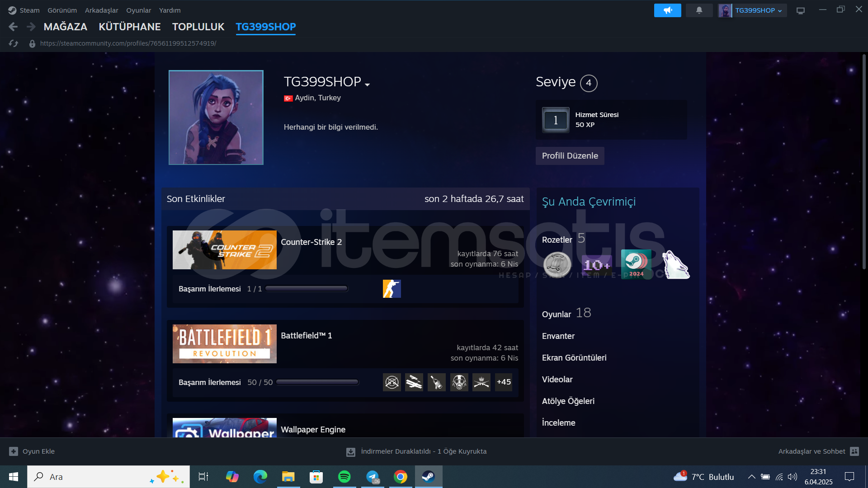Open the Envanter link
This screenshot has width=868, height=488.
pyautogui.click(x=558, y=336)
